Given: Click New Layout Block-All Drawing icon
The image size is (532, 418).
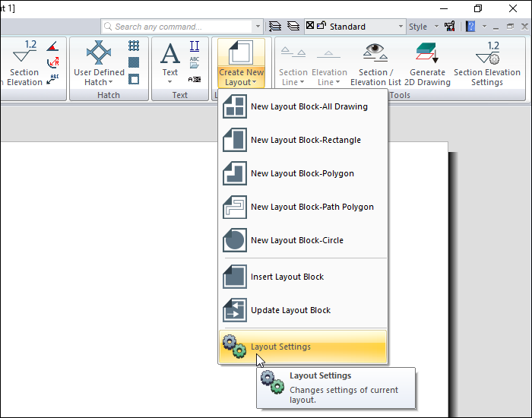Looking at the screenshot, I should tap(235, 107).
